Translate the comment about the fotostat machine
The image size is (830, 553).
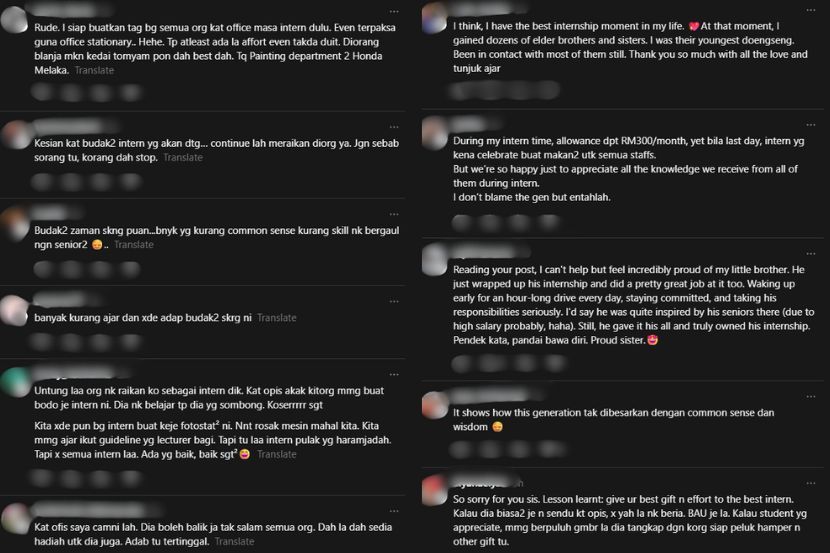276,454
